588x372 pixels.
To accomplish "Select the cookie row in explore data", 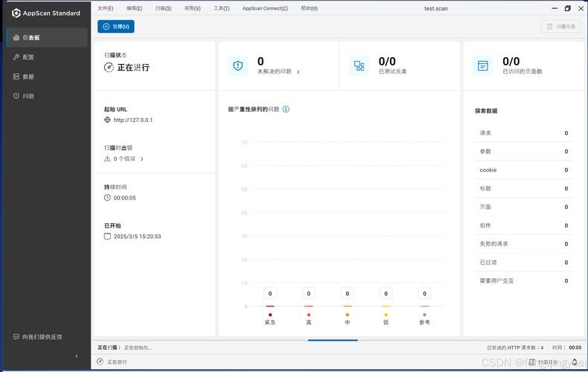I will click(x=524, y=170).
